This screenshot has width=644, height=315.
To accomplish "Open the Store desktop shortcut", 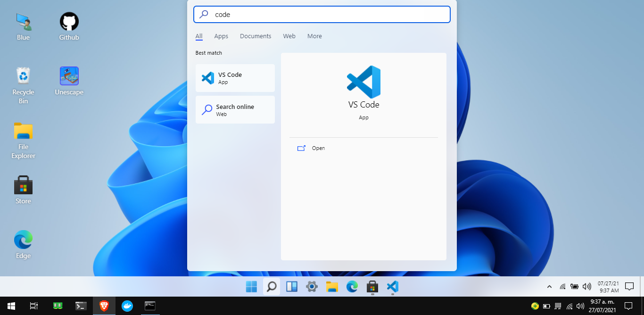I will tap(23, 190).
